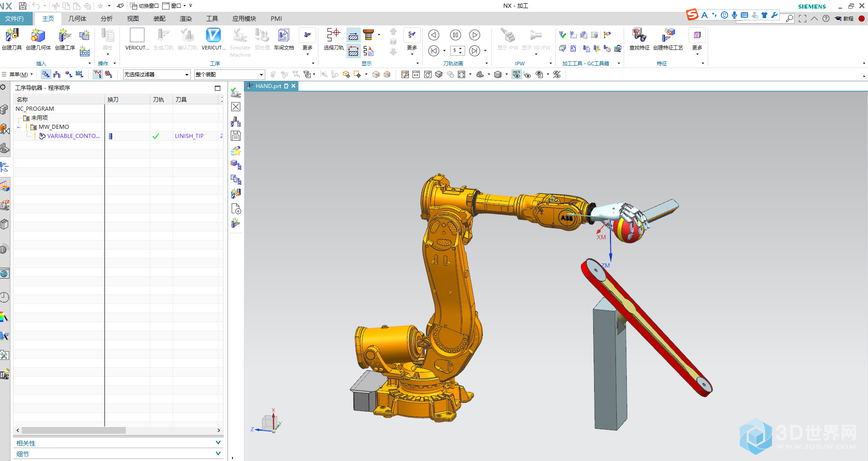Click the 查找特征 find features icon

pyautogui.click(x=639, y=39)
